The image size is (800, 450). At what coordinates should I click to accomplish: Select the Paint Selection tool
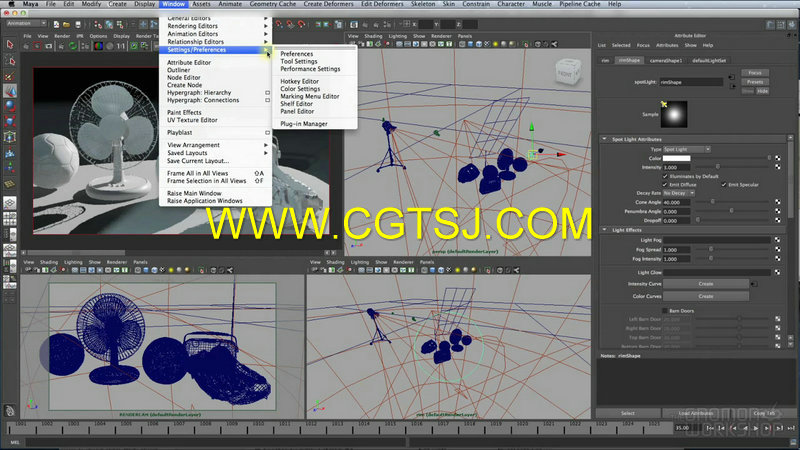click(10, 76)
